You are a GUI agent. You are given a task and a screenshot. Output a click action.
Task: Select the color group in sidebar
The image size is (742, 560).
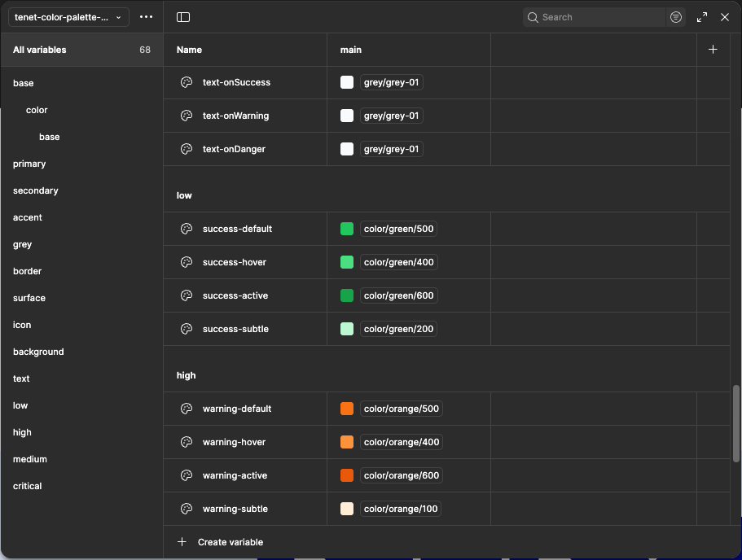(x=37, y=110)
